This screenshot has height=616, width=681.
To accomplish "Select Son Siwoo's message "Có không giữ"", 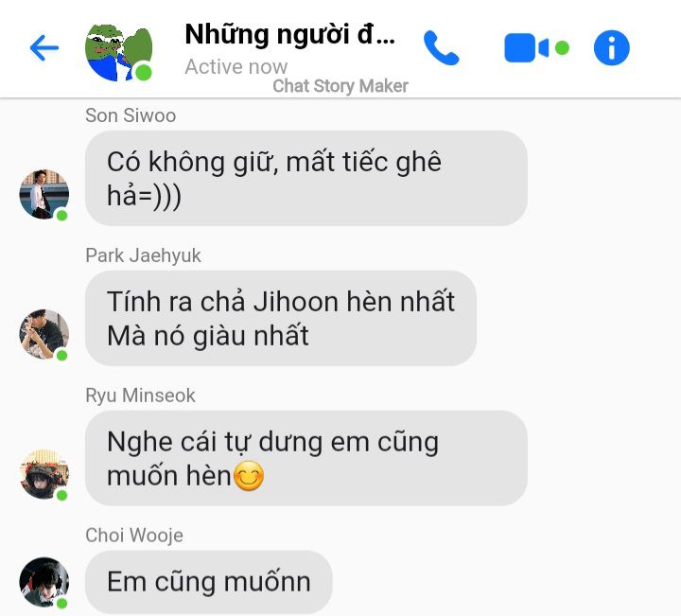I will click(x=306, y=178).
